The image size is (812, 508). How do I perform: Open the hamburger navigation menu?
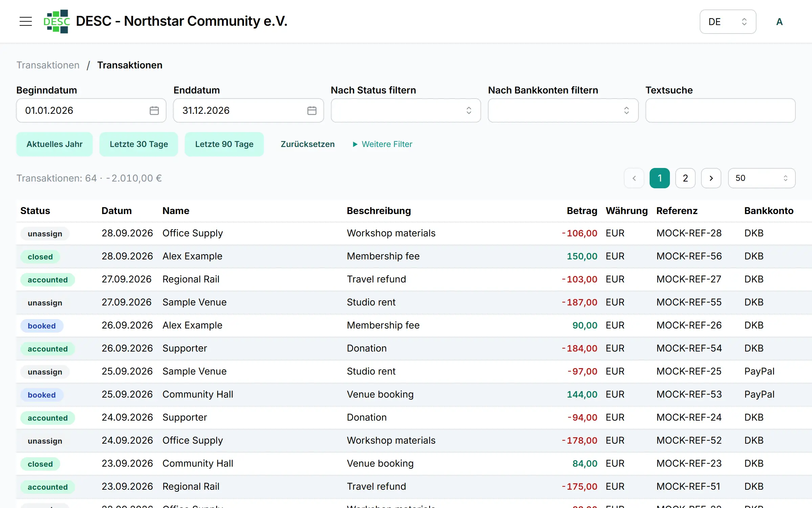pos(26,22)
